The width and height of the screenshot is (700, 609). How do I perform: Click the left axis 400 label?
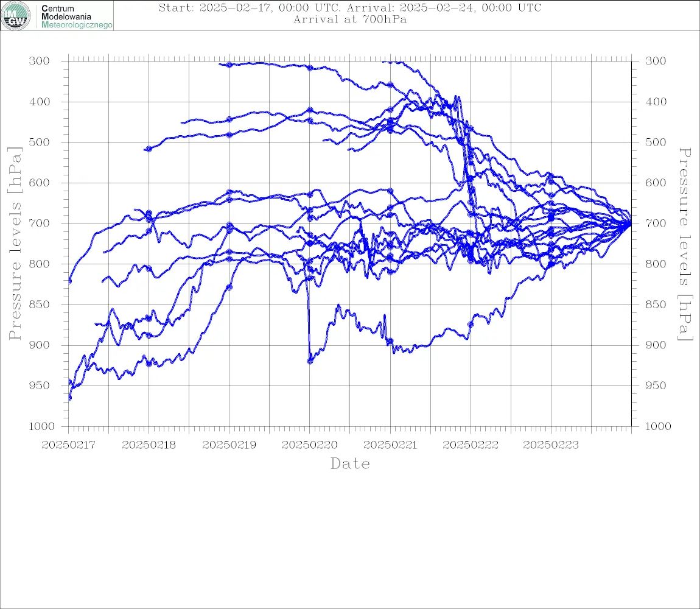point(40,102)
